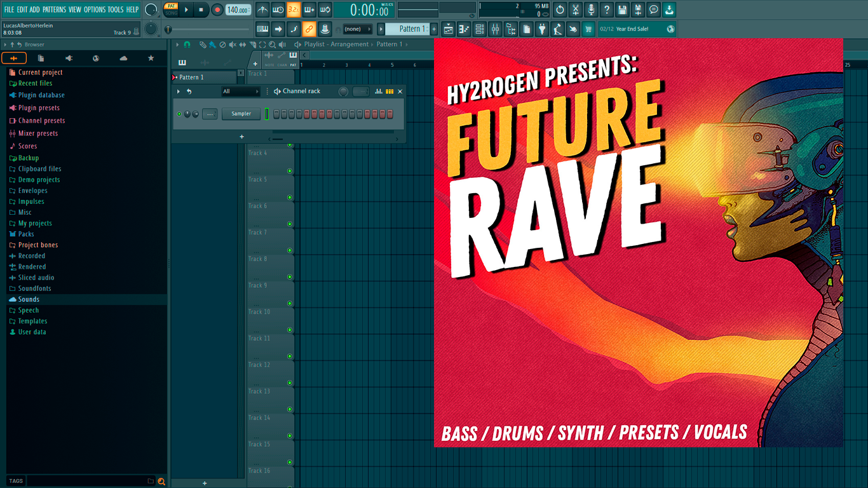This screenshot has height=488, width=868.
Task: Open the Browser search magnifier icon
Action: tap(161, 481)
